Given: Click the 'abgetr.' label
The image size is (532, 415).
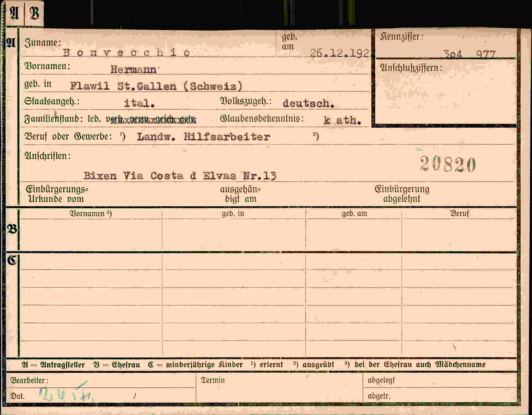Looking at the screenshot, I should (x=379, y=396).
